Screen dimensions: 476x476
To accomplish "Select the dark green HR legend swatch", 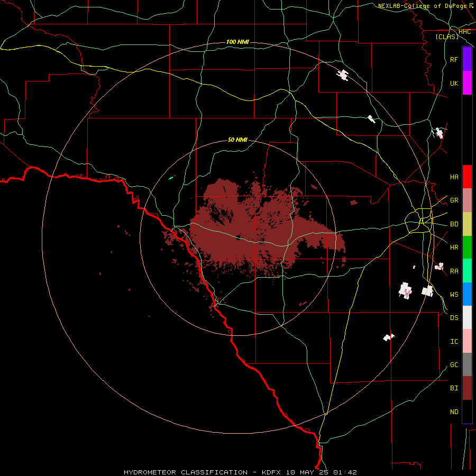I will [467, 247].
